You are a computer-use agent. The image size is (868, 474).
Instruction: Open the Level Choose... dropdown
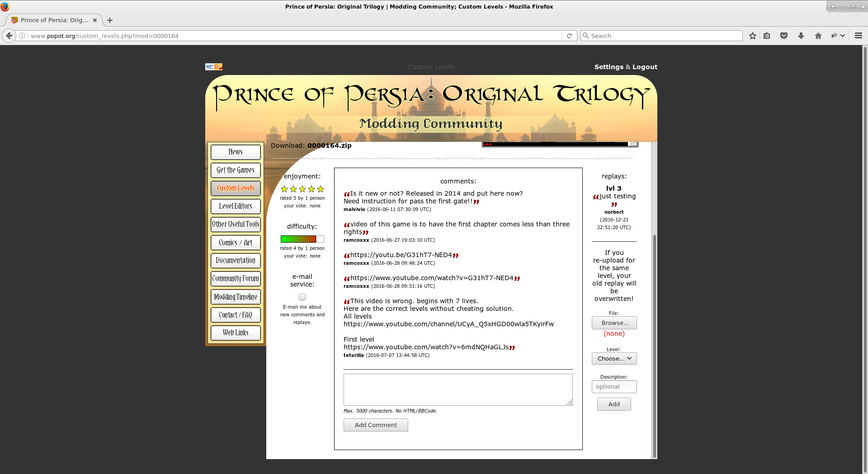[614, 358]
